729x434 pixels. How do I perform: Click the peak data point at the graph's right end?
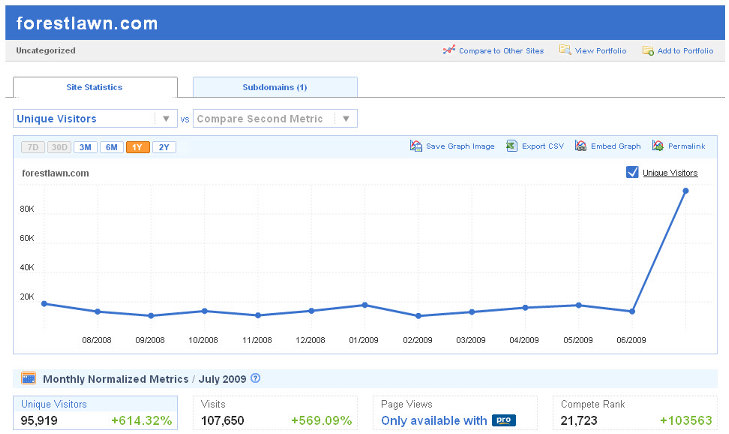click(x=685, y=191)
